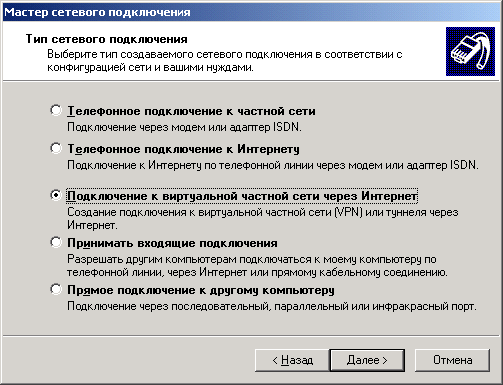Click the heading 'Тип сетевого подключения'
503x385 pixels.
pyautogui.click(x=107, y=39)
